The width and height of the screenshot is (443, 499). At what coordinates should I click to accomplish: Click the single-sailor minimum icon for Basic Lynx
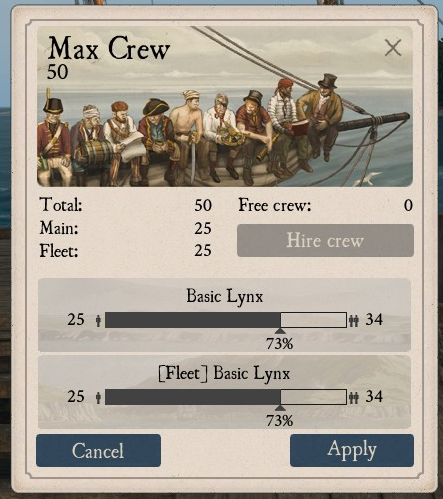point(98,320)
